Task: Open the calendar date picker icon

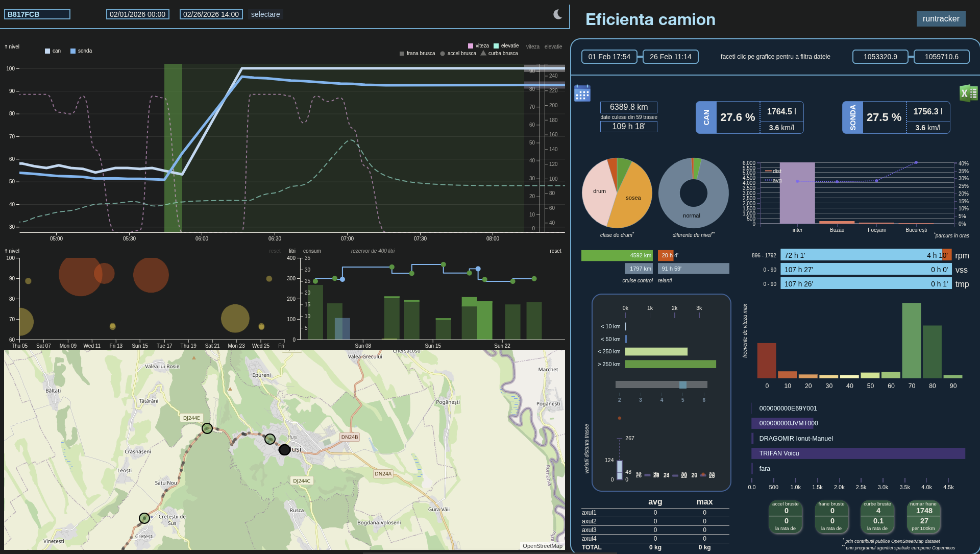Action: click(582, 93)
